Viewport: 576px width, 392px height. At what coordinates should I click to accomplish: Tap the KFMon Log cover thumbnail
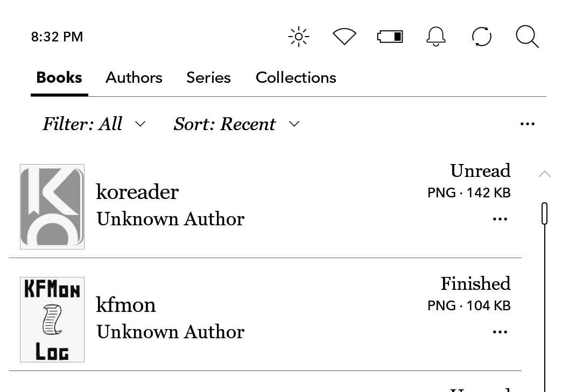52,319
